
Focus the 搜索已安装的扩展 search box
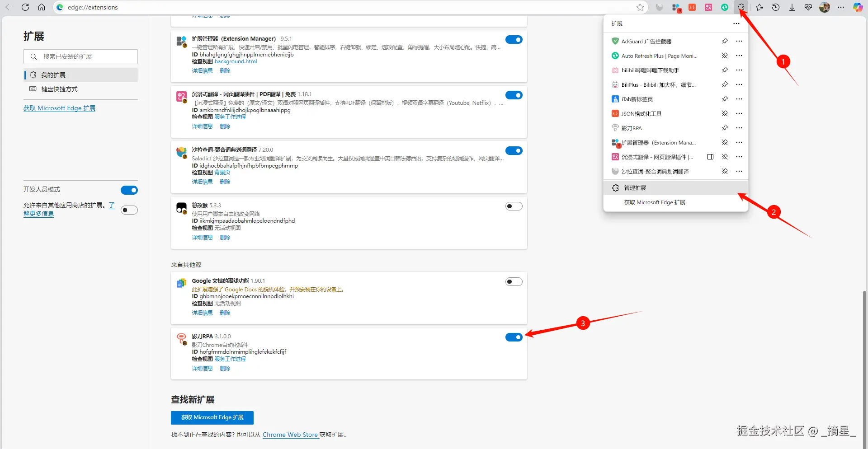click(x=81, y=56)
